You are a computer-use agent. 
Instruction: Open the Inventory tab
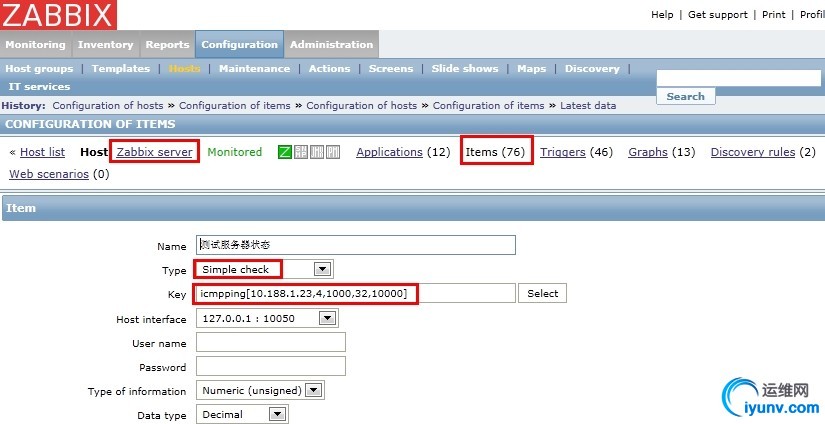click(x=106, y=45)
